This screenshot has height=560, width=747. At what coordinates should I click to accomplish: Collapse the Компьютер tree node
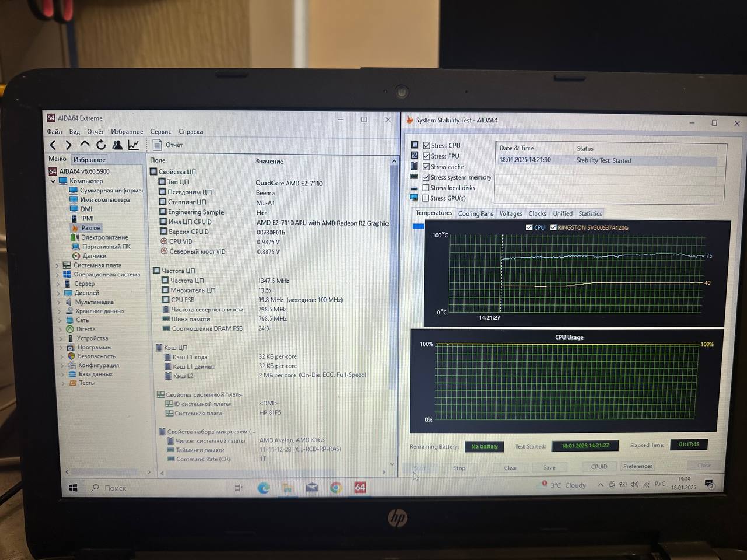click(53, 181)
